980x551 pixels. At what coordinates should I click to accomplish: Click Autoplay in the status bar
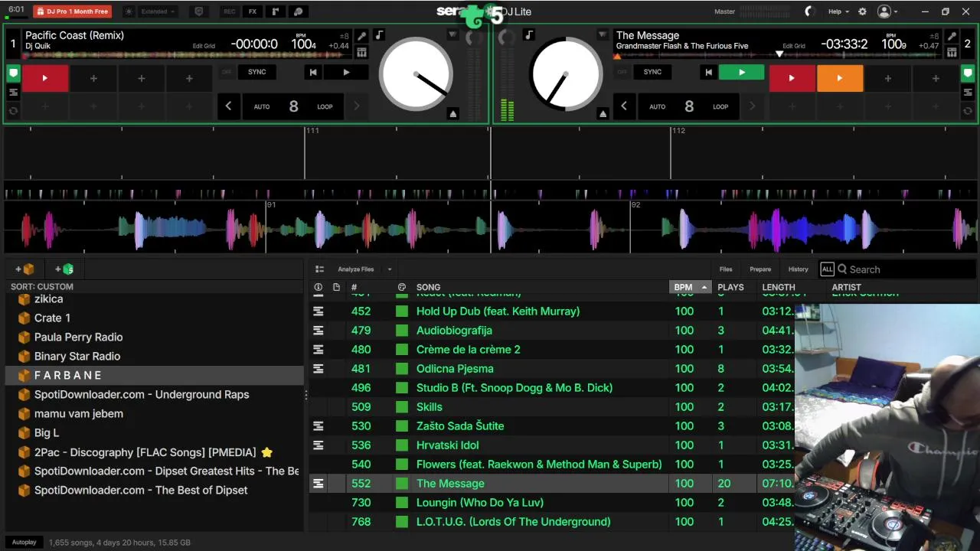[24, 543]
